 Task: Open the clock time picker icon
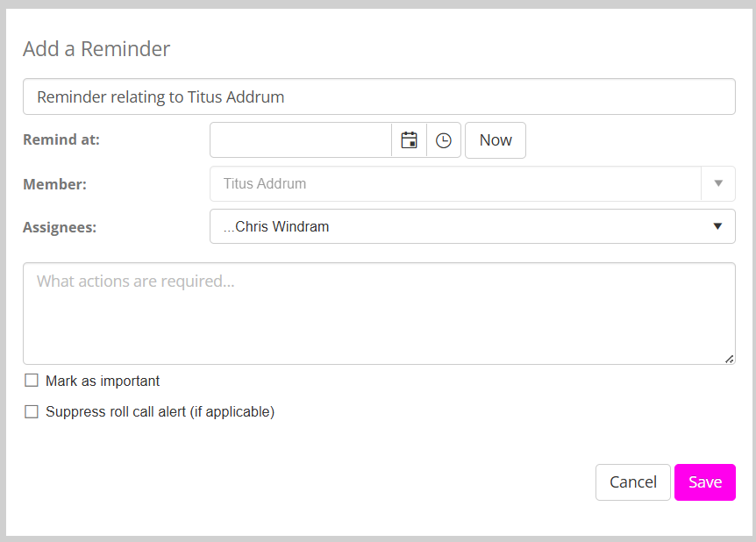click(x=444, y=140)
